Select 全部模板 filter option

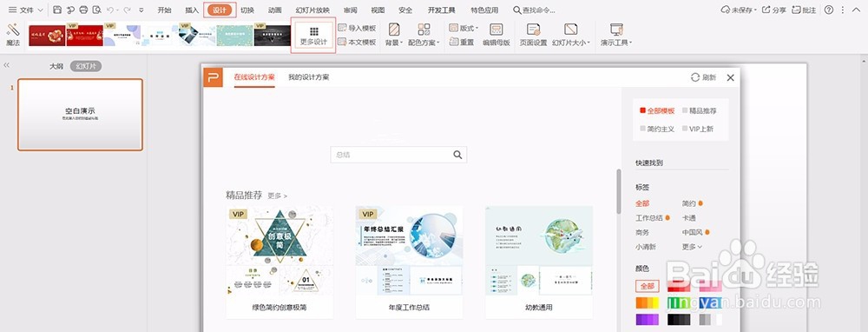657,111
